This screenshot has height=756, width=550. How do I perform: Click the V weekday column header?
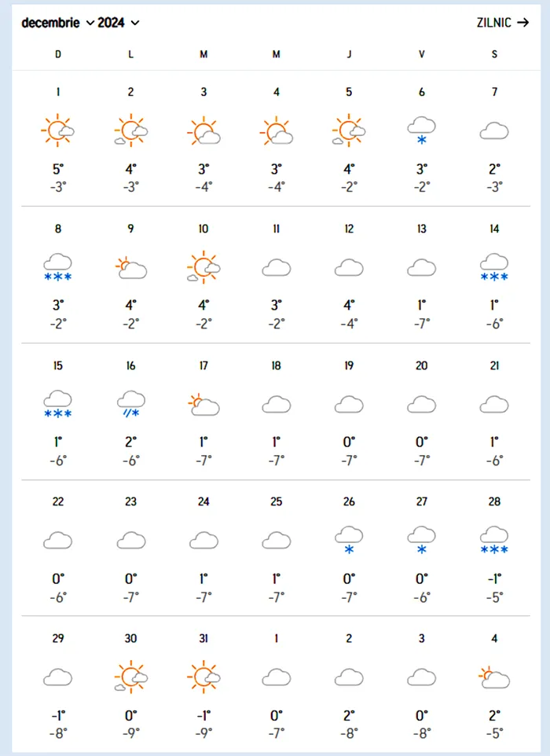click(x=422, y=54)
